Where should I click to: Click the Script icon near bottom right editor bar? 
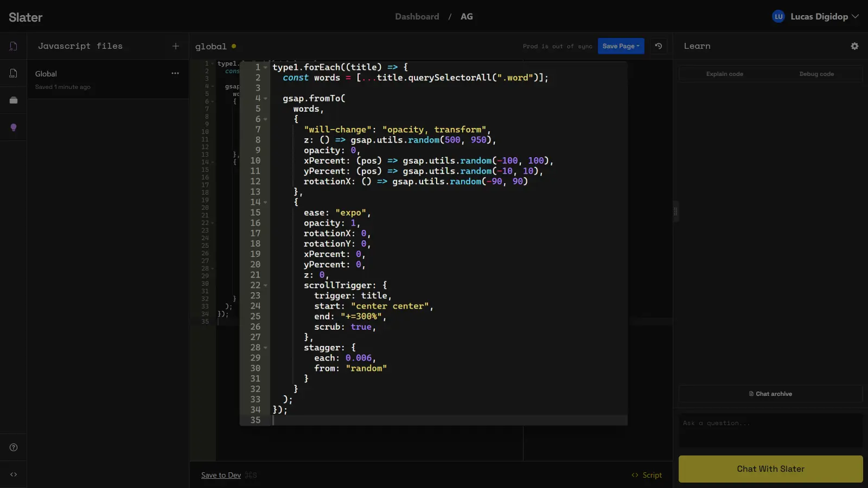coord(635,475)
